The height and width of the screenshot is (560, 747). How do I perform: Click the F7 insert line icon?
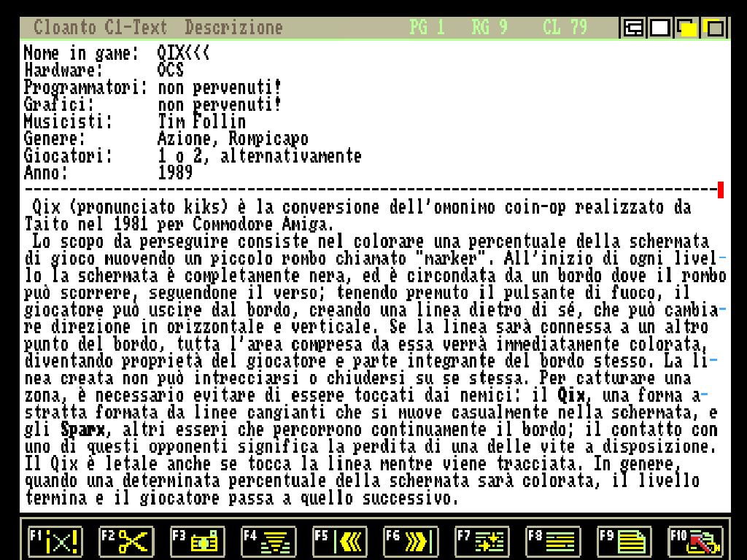coord(482,542)
